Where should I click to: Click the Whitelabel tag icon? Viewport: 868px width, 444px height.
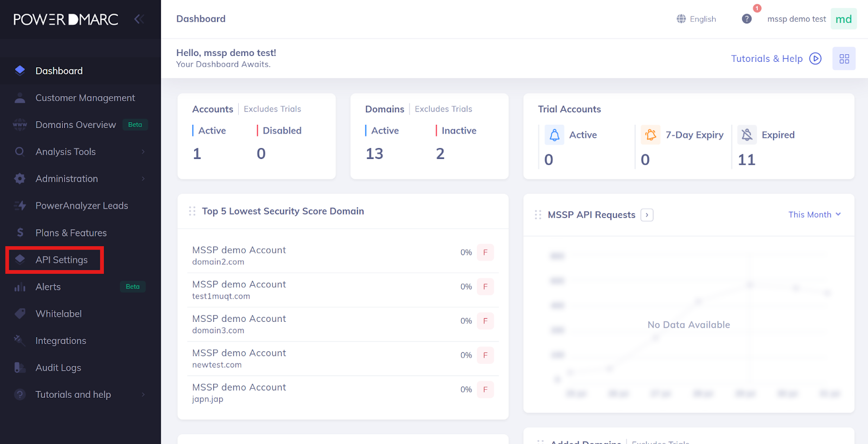tap(20, 314)
